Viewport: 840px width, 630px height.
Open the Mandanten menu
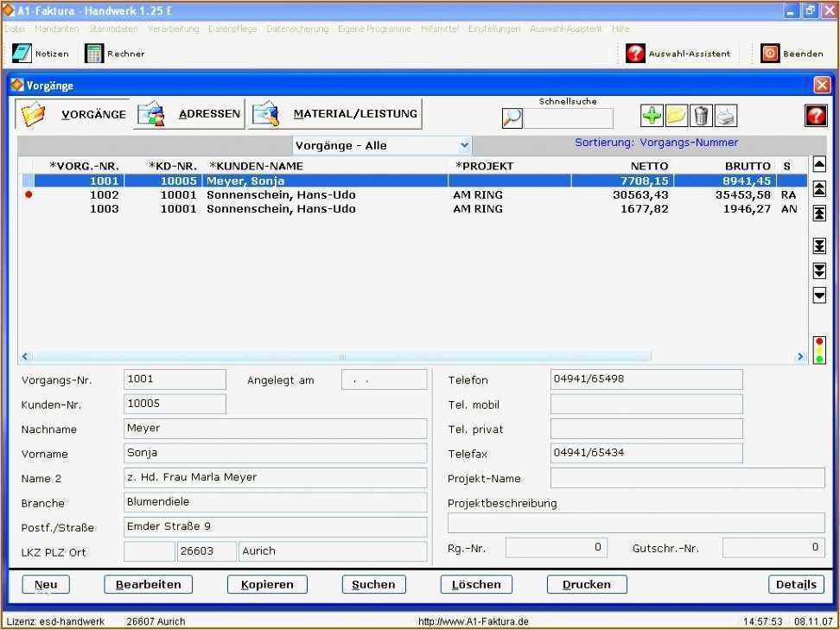(x=57, y=29)
